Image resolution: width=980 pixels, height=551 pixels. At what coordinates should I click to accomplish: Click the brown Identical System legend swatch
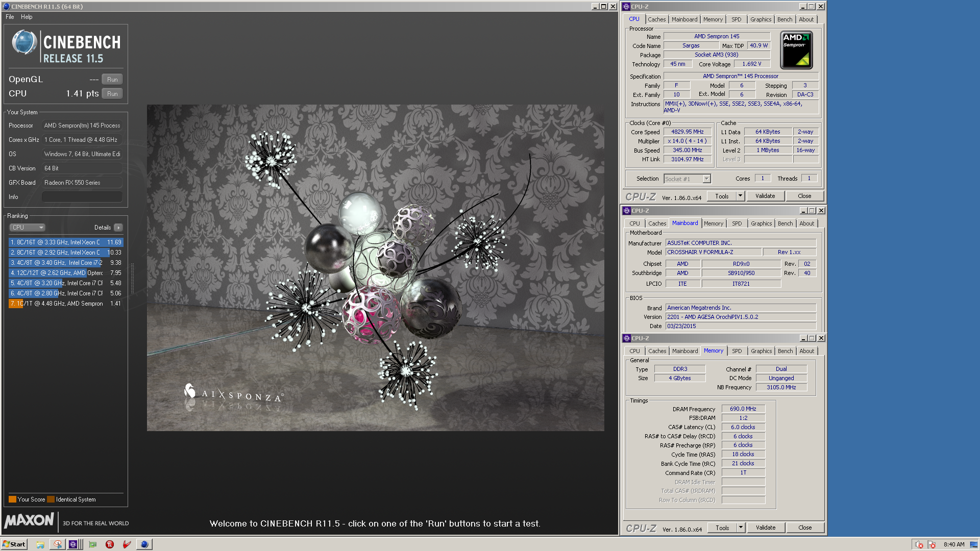tap(51, 499)
